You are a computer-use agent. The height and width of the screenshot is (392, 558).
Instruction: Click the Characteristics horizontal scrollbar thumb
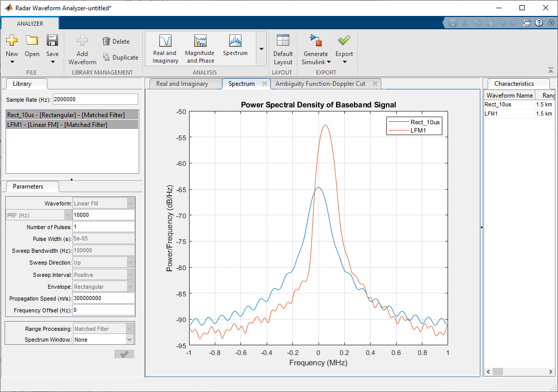click(498, 372)
